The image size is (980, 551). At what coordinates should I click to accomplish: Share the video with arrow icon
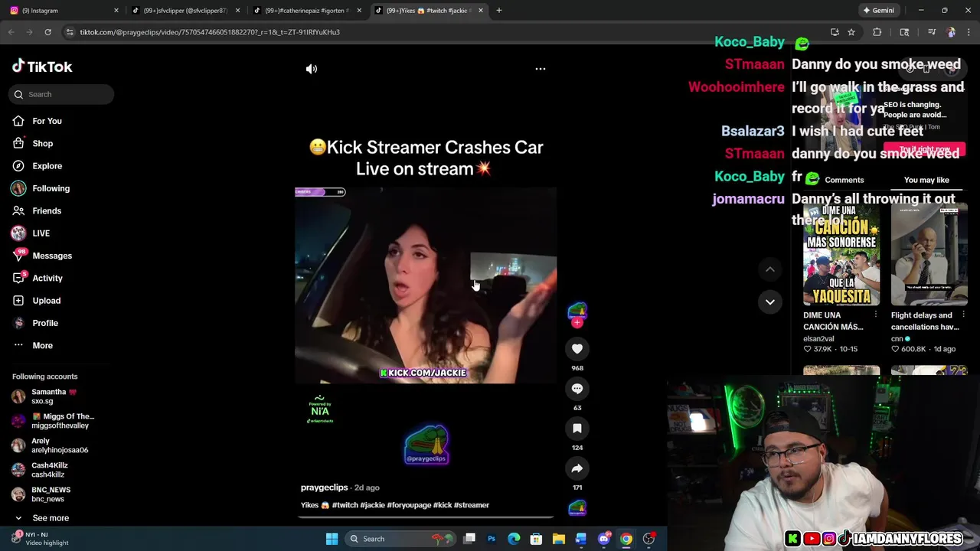click(577, 468)
